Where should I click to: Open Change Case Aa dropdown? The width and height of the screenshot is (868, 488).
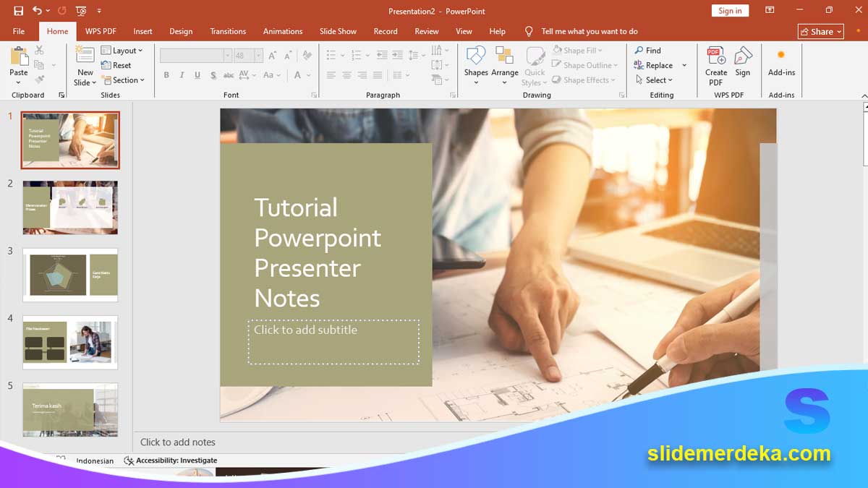(272, 75)
